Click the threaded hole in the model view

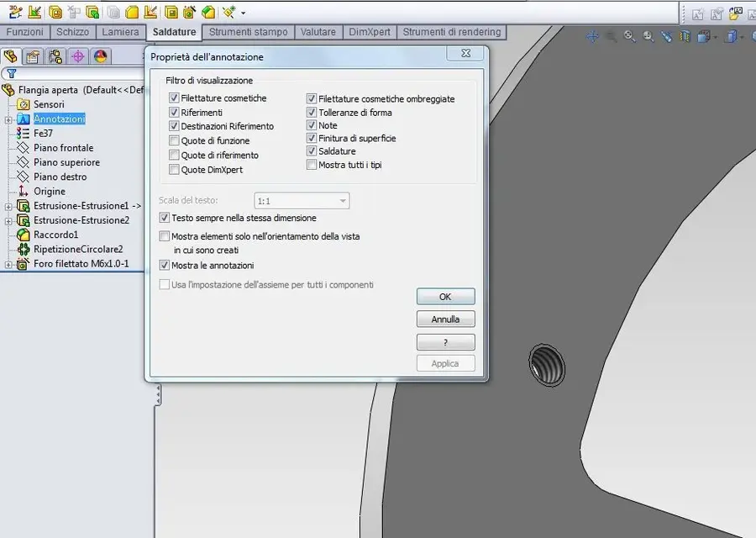pyautogui.click(x=547, y=365)
